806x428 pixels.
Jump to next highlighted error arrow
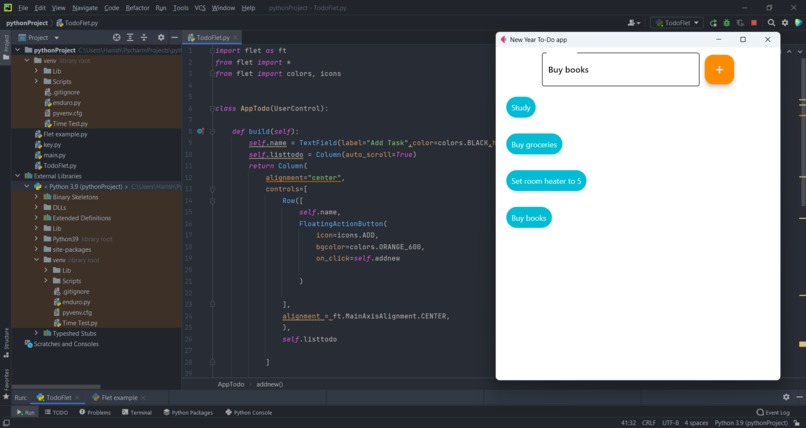(x=800, y=51)
